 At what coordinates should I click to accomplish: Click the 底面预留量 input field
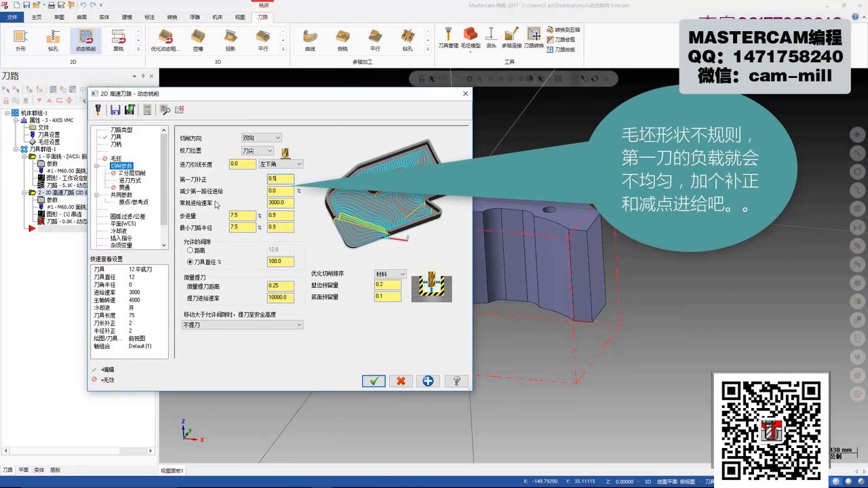(x=388, y=296)
